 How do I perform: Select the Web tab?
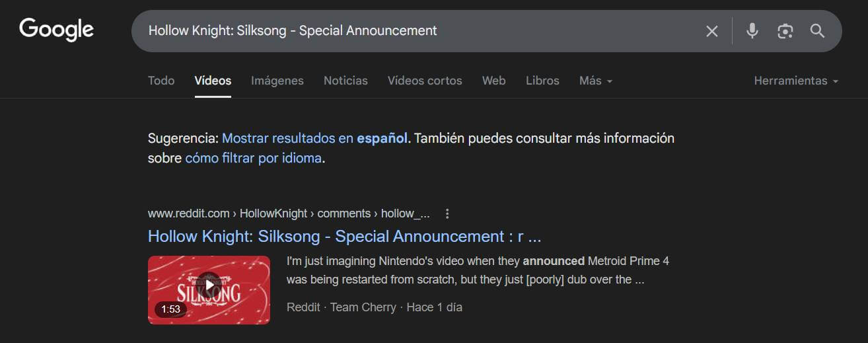click(x=493, y=81)
